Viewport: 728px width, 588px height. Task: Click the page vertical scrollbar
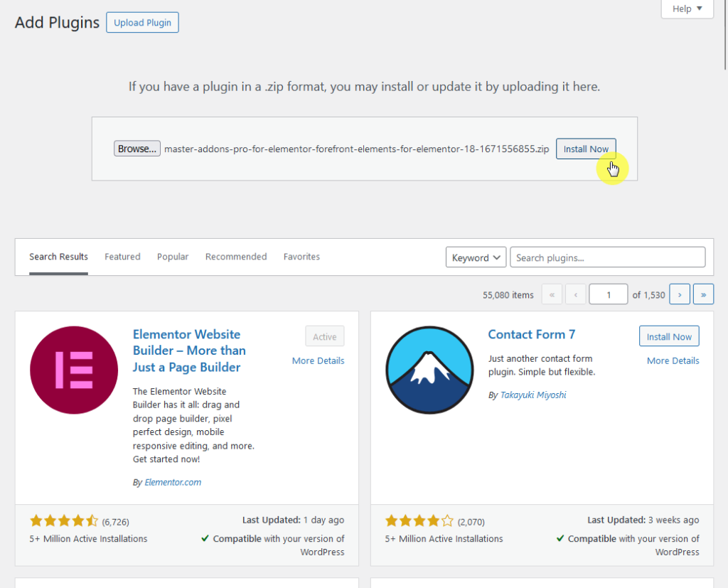[724, 35]
